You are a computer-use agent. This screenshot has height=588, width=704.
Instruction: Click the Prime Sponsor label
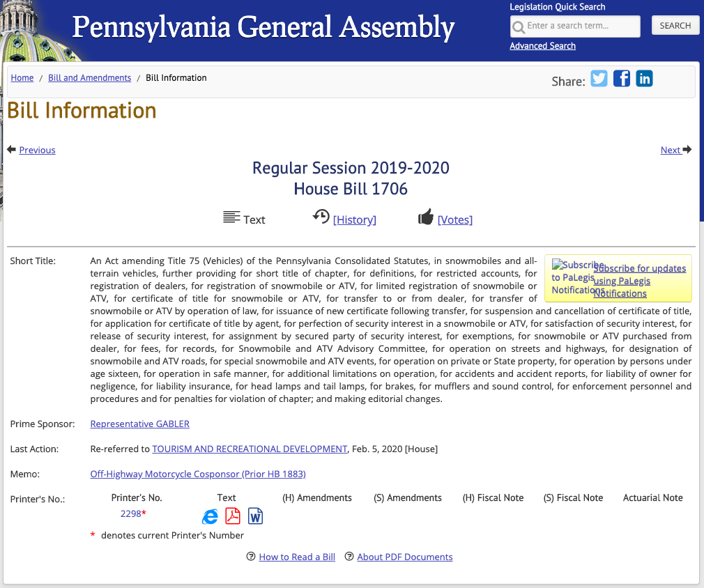click(43, 424)
